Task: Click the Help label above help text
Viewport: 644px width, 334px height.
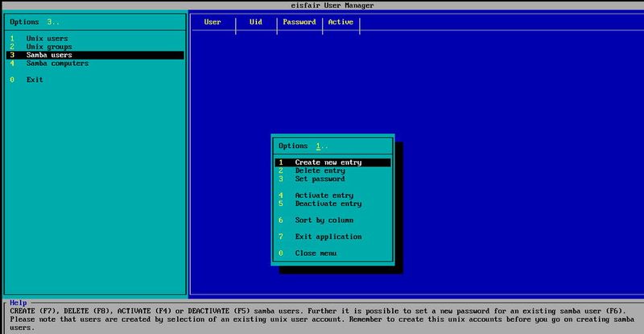Action: point(18,303)
